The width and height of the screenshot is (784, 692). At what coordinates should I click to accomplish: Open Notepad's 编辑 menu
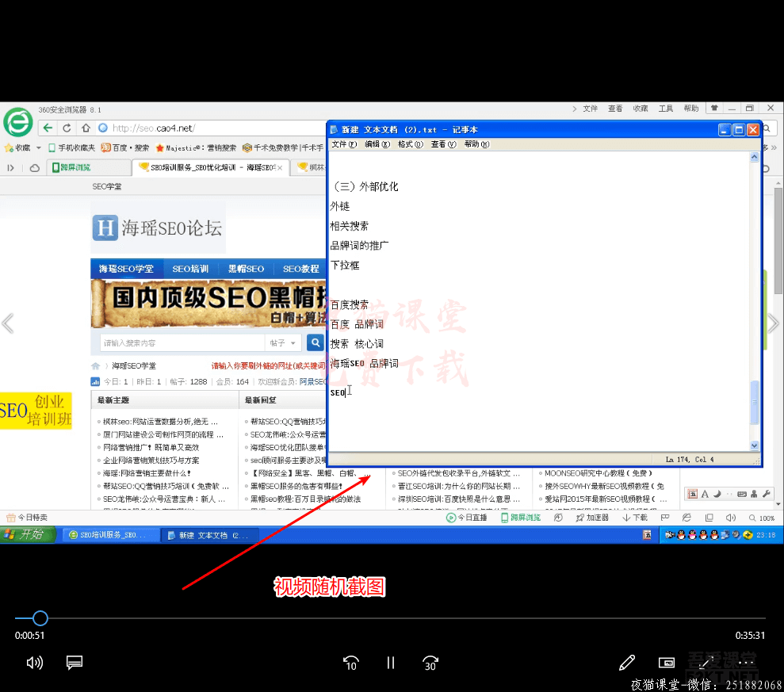377,144
